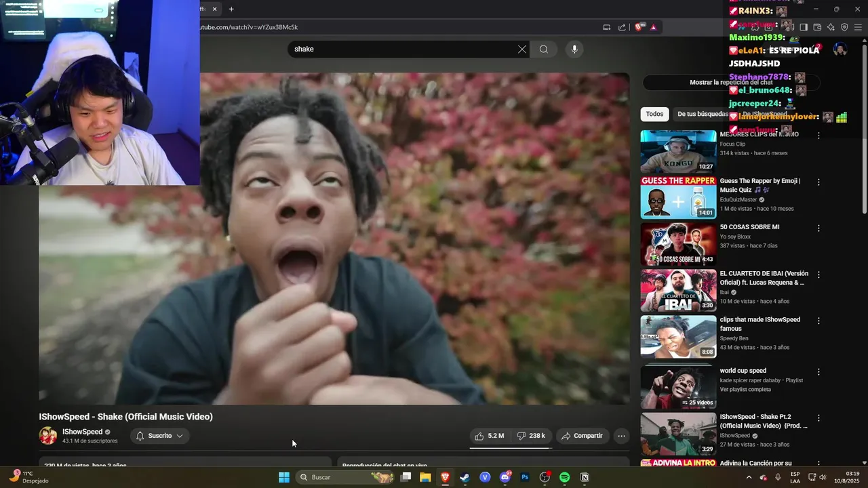Open options for Guess The Rapper video

[x=818, y=182]
